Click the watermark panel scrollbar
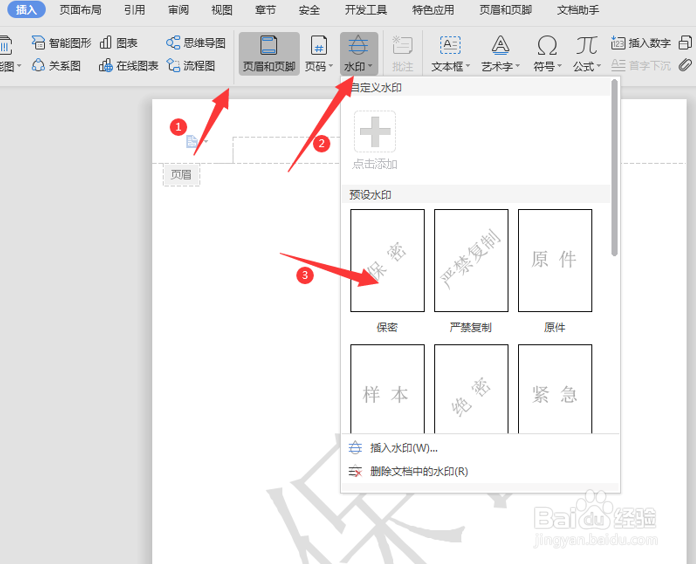 pos(614,168)
